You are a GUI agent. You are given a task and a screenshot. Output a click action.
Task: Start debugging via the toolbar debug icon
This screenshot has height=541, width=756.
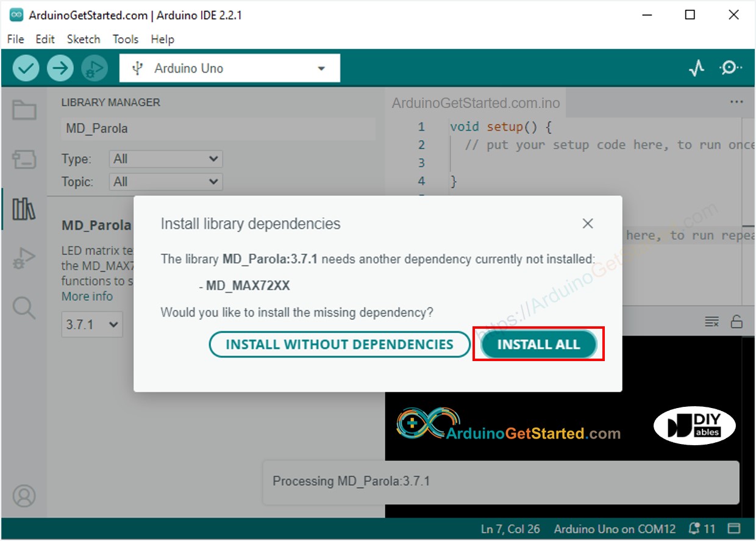(94, 68)
